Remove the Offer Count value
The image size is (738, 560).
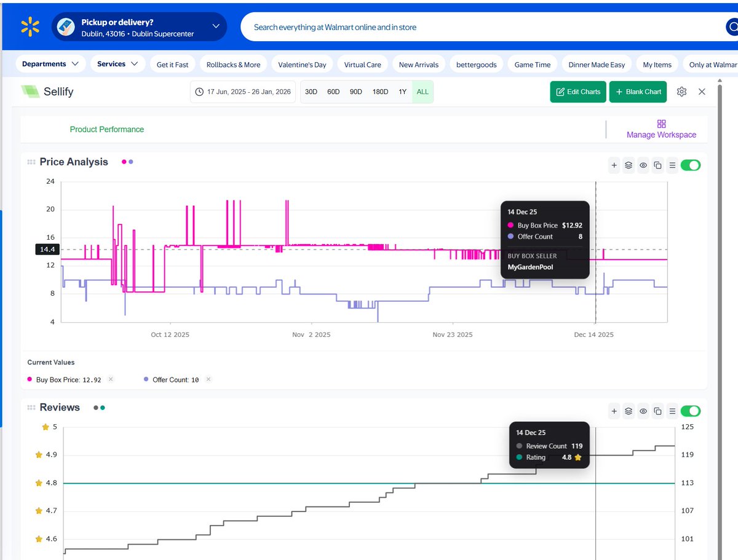208,379
